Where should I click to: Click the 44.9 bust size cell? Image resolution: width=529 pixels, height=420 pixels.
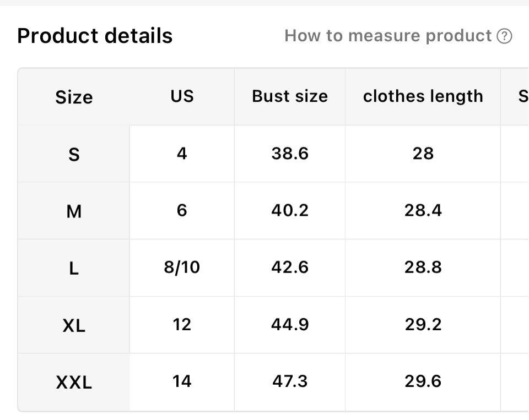pyautogui.click(x=290, y=324)
